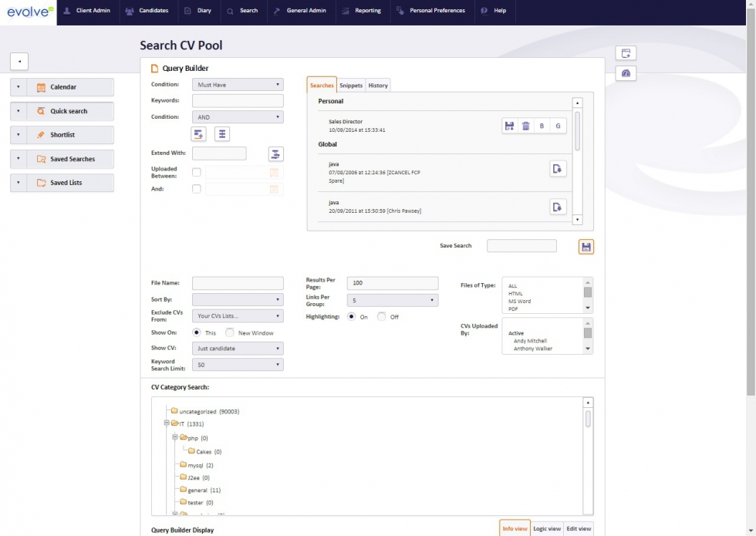The image size is (756, 536).
Task: Click the extend query icon beside Extend With
Action: pos(275,153)
